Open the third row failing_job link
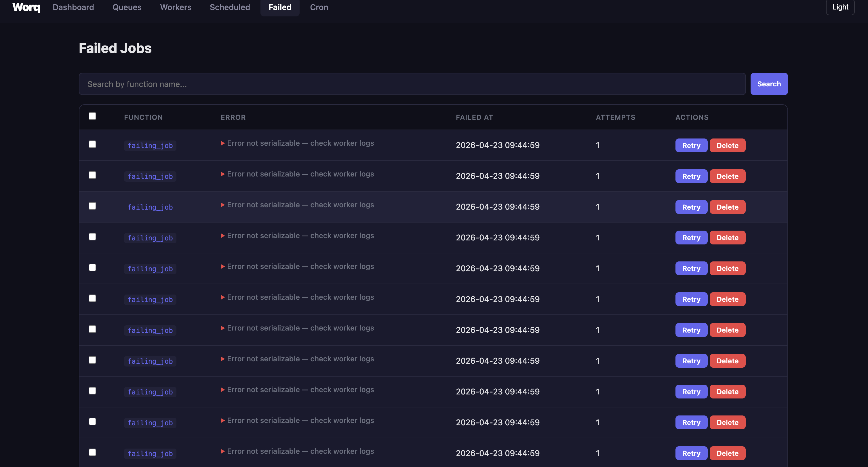 [150, 207]
